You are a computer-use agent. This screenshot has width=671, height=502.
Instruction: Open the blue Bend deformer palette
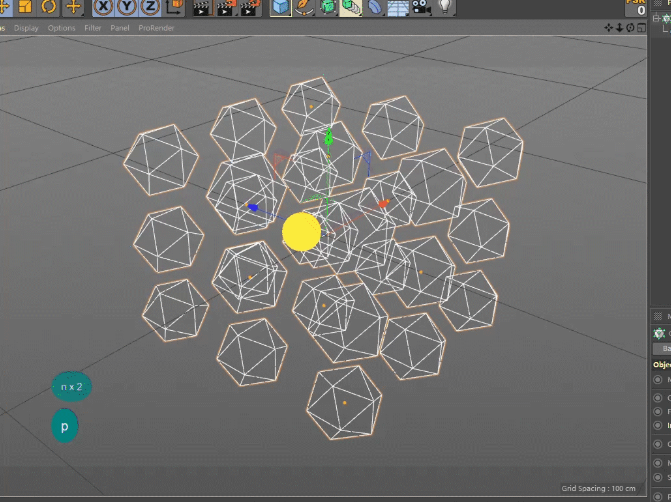click(x=375, y=7)
